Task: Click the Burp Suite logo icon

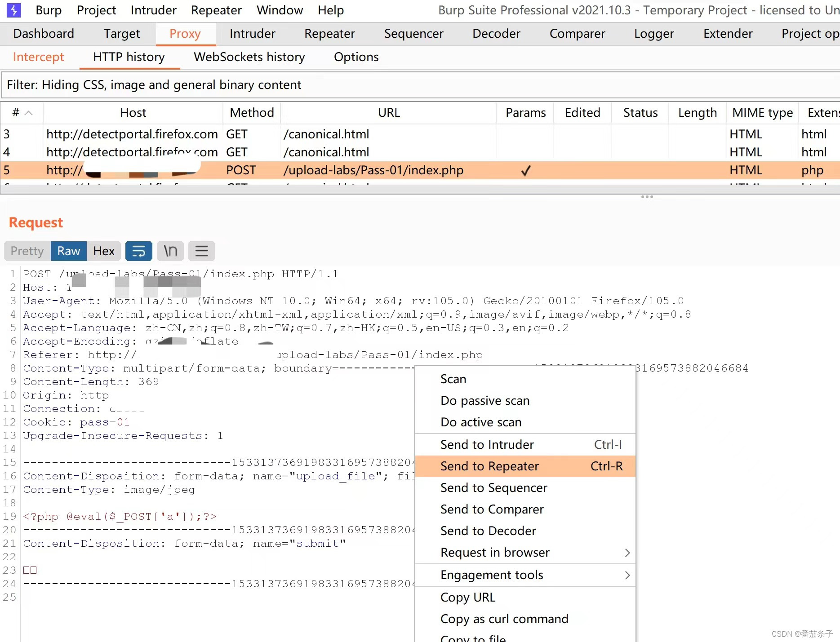Action: (x=14, y=10)
